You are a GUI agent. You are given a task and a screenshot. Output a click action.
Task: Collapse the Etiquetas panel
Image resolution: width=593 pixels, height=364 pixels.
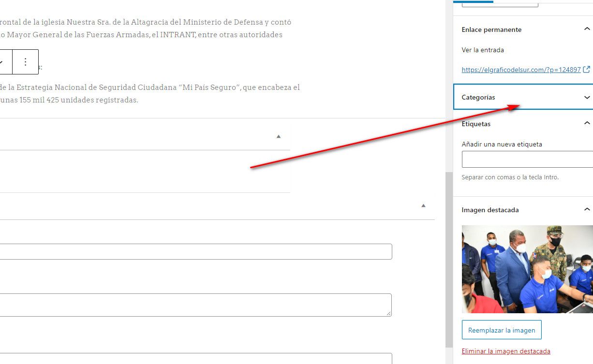(587, 124)
